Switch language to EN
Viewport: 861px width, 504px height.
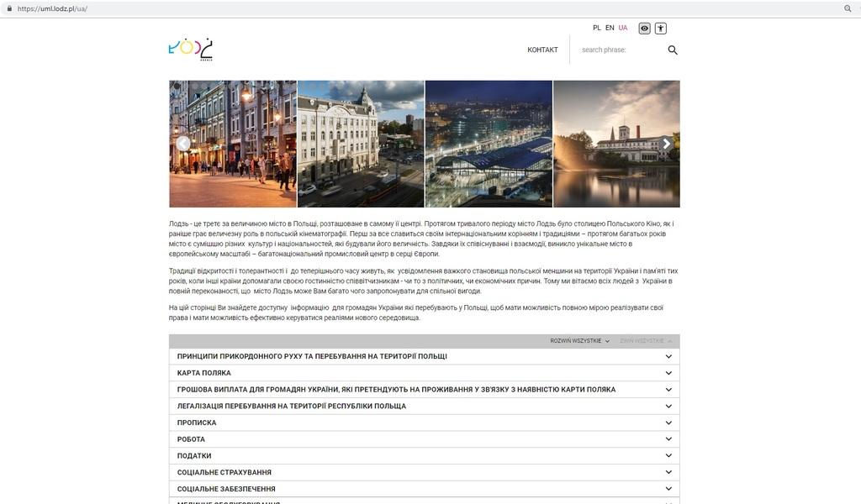610,28
